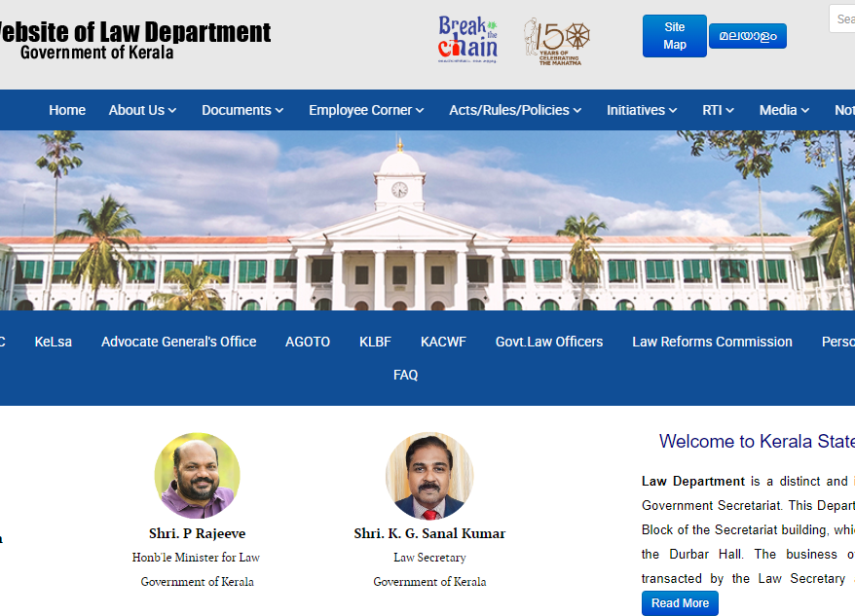Click Shri. P Rajeeve's profile photo
The image size is (855, 616).
pos(197,476)
